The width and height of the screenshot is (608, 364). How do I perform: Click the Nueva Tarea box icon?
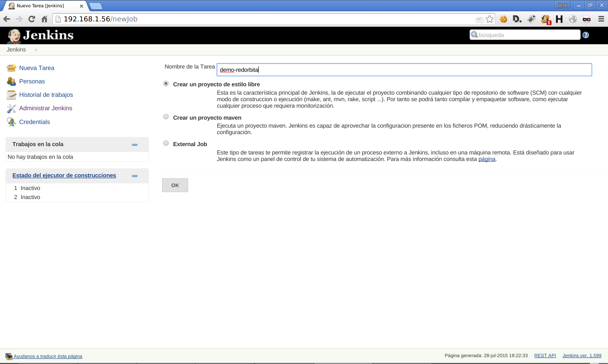[11, 68]
